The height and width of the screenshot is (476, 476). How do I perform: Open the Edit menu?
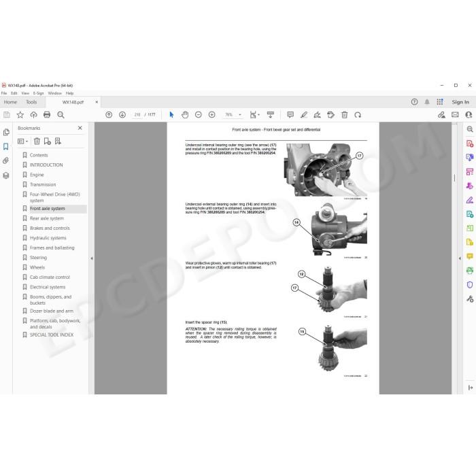coord(14,93)
